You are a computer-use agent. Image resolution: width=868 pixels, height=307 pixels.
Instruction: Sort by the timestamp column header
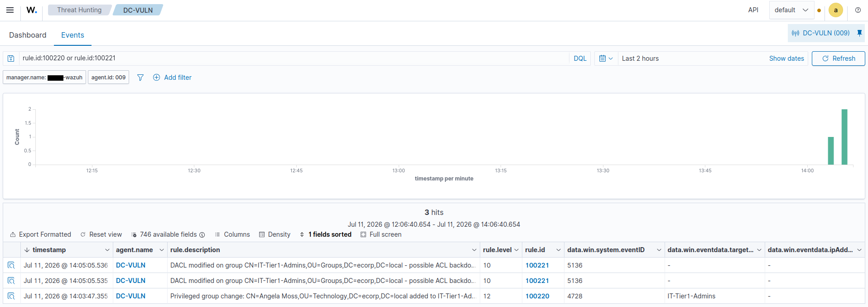[x=49, y=250]
